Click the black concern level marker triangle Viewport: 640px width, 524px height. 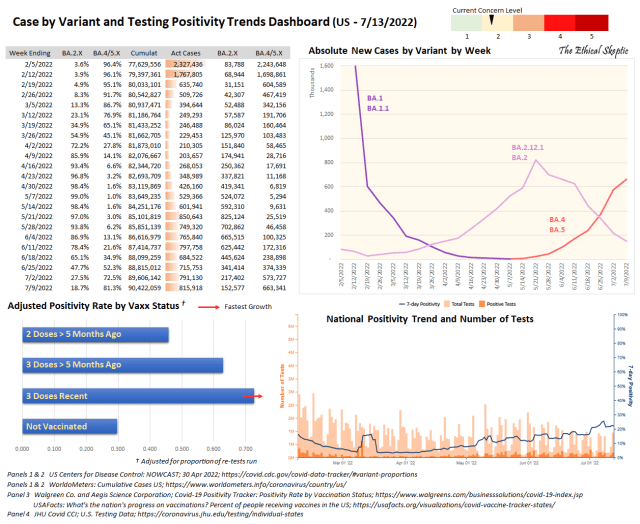coord(493,20)
